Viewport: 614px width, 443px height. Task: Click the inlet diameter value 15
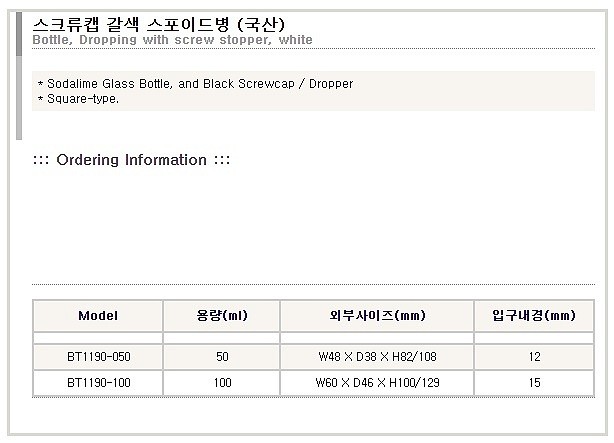coord(533,382)
